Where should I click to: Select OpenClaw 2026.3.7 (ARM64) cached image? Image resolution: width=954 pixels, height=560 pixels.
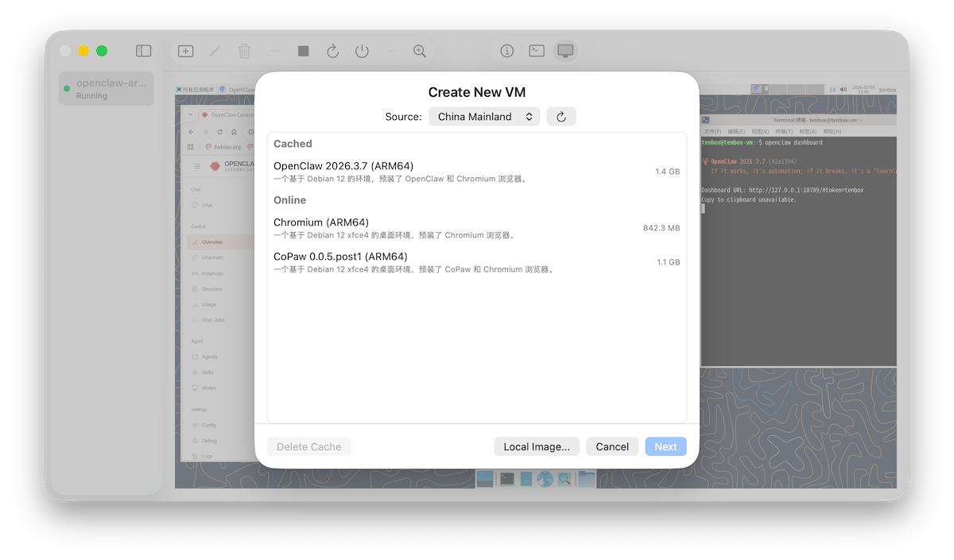pos(477,172)
